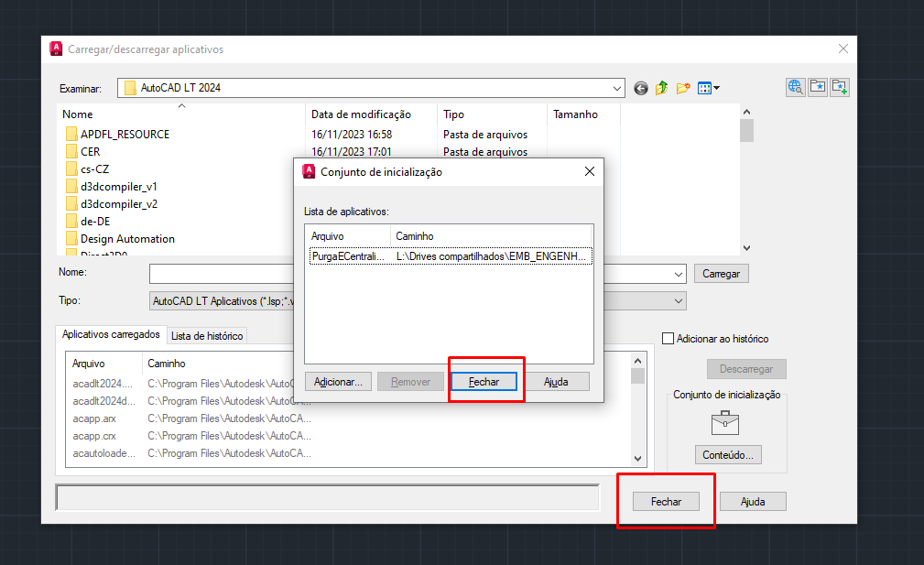The image size is (924, 565).
Task: Expand the Examinar folder dropdown
Action: pos(618,88)
